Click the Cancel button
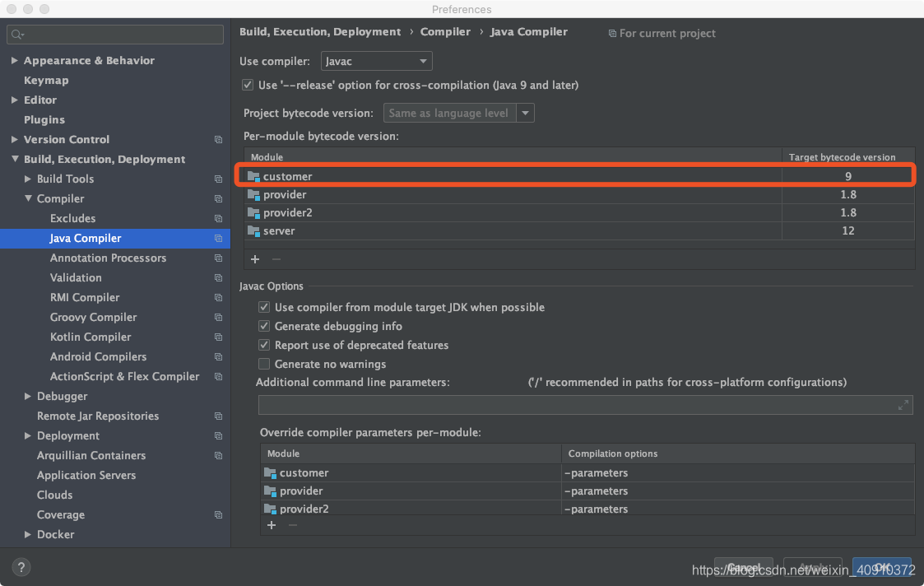 tap(743, 567)
